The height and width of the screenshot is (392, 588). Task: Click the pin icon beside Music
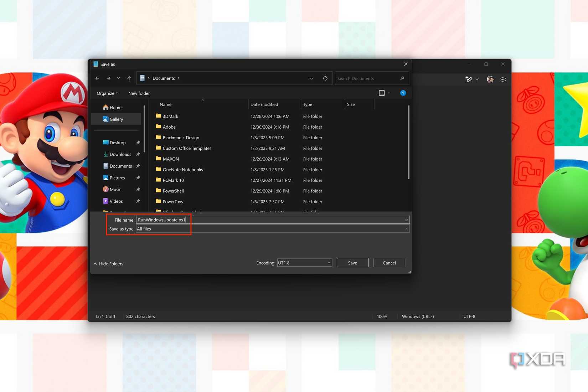138,190
